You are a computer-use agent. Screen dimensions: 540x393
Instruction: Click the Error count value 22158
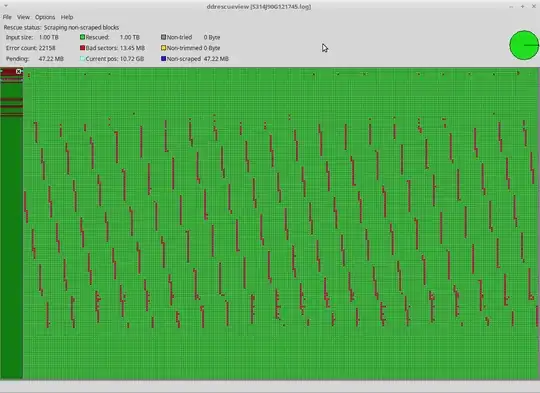47,48
